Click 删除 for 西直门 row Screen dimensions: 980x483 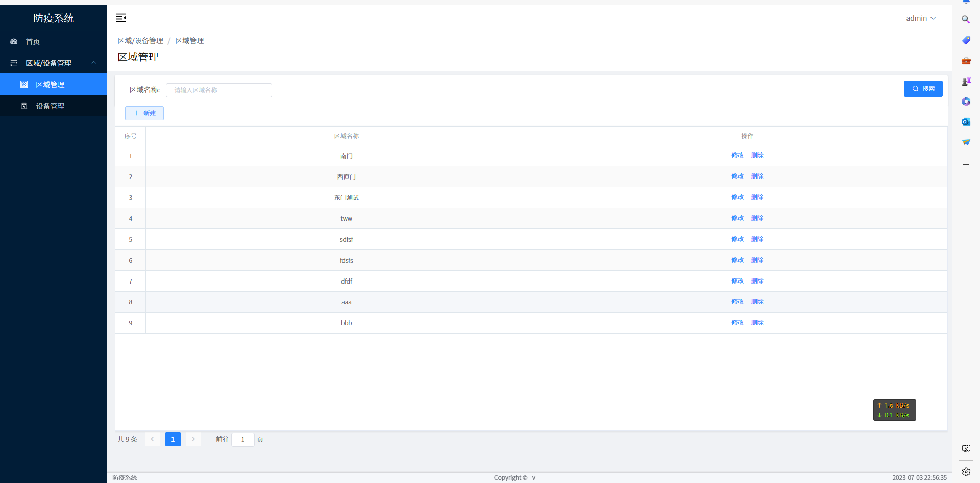click(x=757, y=176)
